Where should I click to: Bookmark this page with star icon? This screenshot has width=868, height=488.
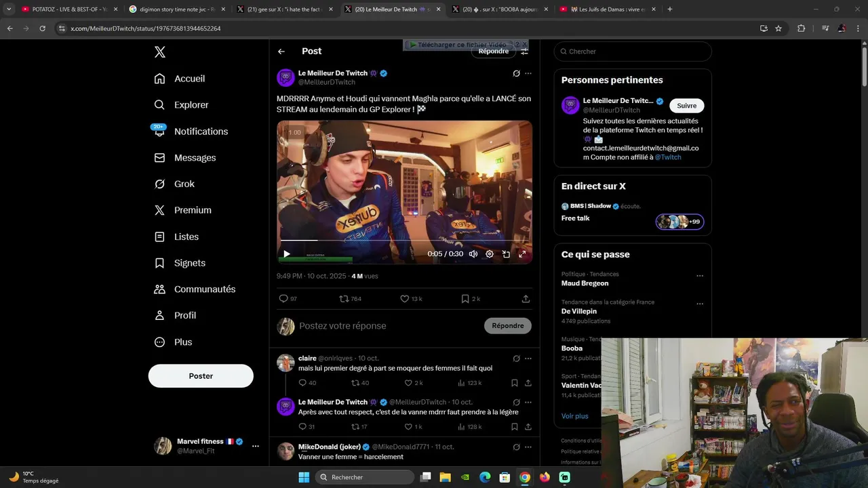778,28
